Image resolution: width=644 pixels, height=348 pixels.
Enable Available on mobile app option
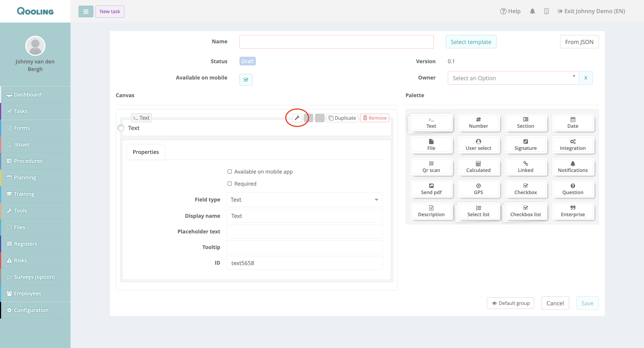[229, 172]
